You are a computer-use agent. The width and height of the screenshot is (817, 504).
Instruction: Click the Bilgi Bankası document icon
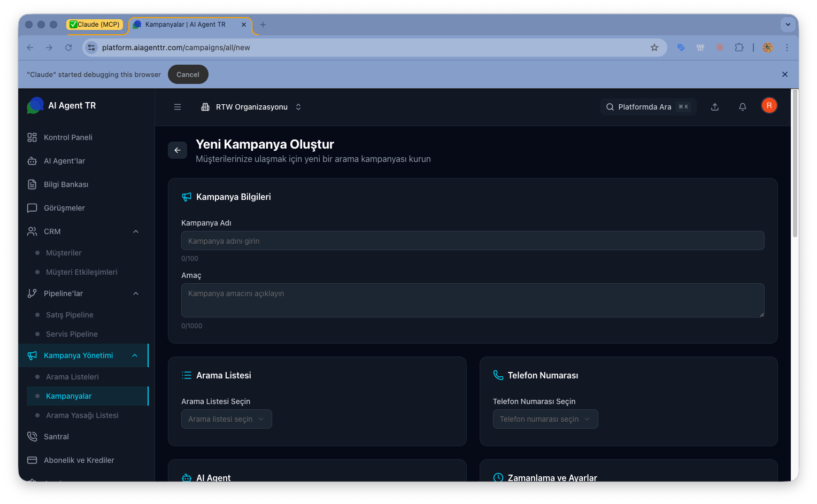coord(32,184)
